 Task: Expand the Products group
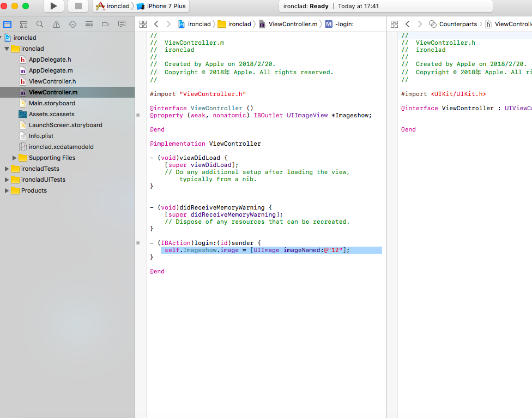(7, 190)
